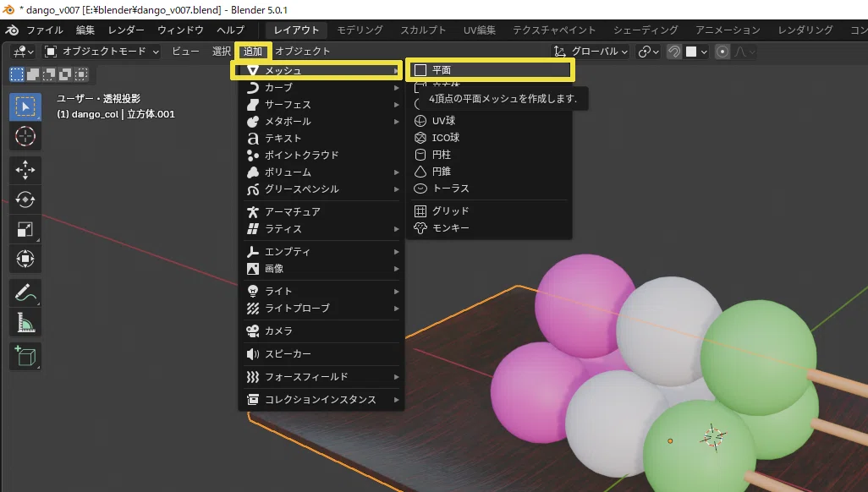
Task: Expand the メタボール submenu
Action: (x=321, y=121)
